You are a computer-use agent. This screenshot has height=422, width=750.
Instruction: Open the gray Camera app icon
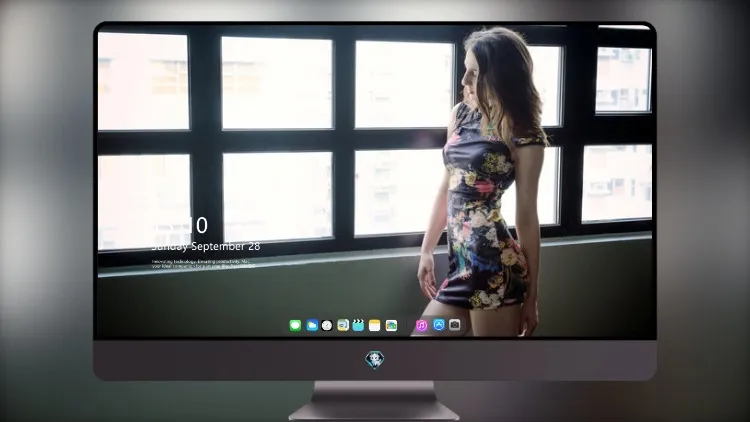coord(455,325)
